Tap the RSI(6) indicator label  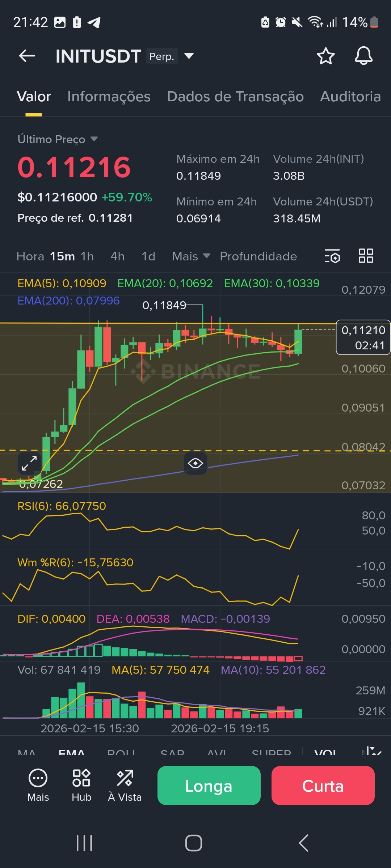point(62,506)
